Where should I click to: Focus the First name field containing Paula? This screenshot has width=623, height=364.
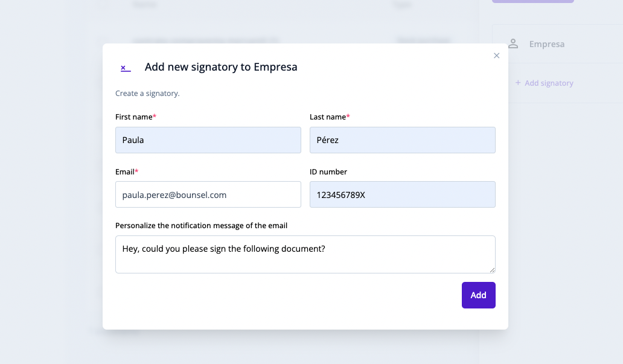(x=208, y=140)
